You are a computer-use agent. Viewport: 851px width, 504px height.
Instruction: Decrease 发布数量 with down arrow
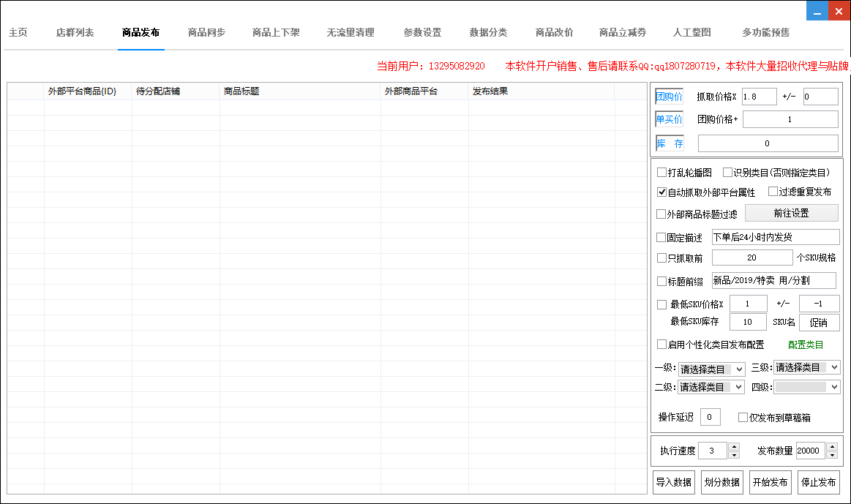[831, 455]
